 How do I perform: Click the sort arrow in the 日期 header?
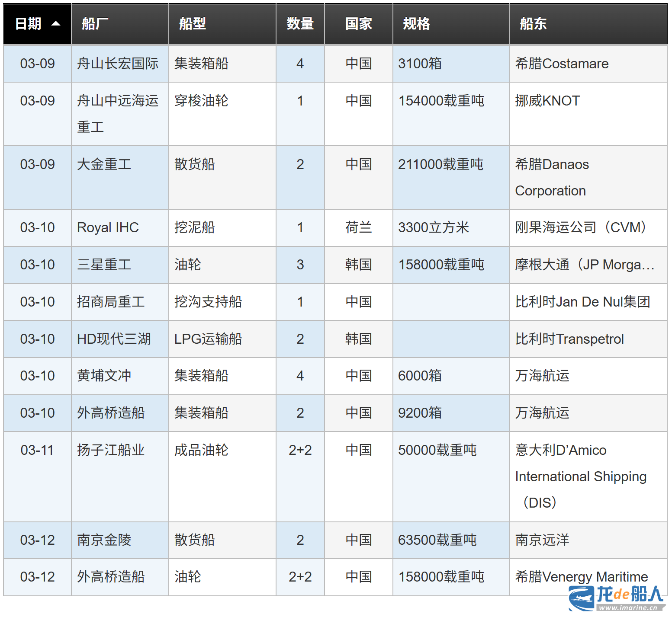56,24
